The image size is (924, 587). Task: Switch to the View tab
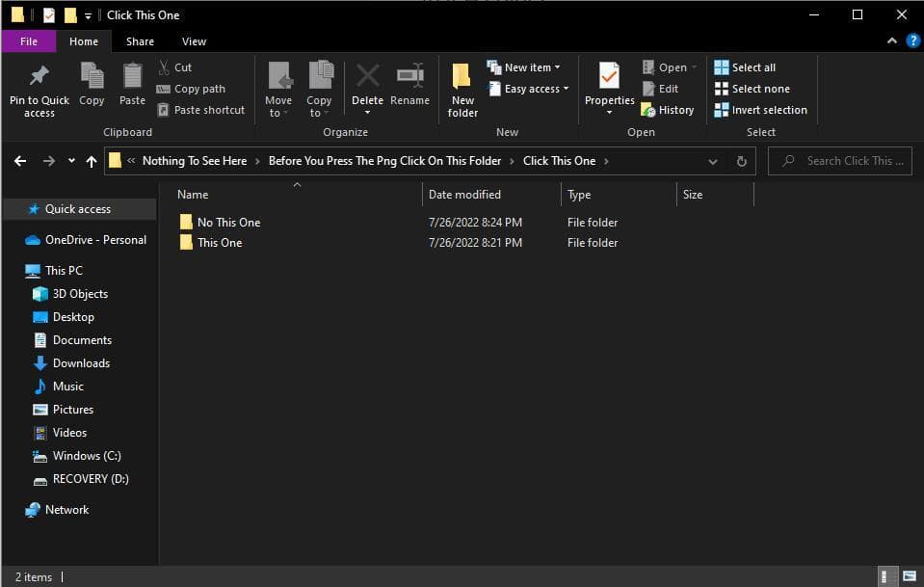click(x=194, y=41)
